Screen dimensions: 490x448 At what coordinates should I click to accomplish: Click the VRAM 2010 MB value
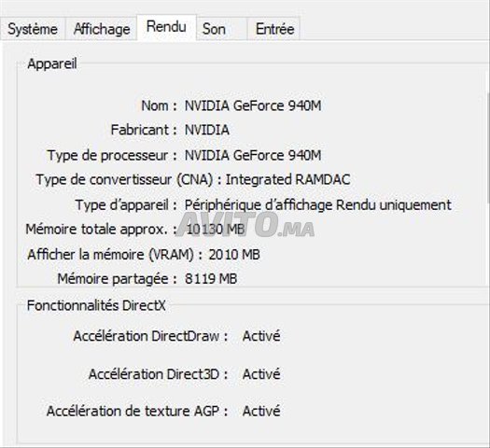(x=234, y=255)
